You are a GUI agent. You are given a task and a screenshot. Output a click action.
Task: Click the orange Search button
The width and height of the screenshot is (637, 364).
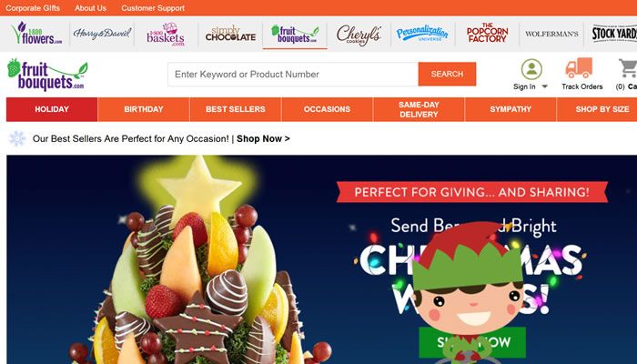(447, 74)
